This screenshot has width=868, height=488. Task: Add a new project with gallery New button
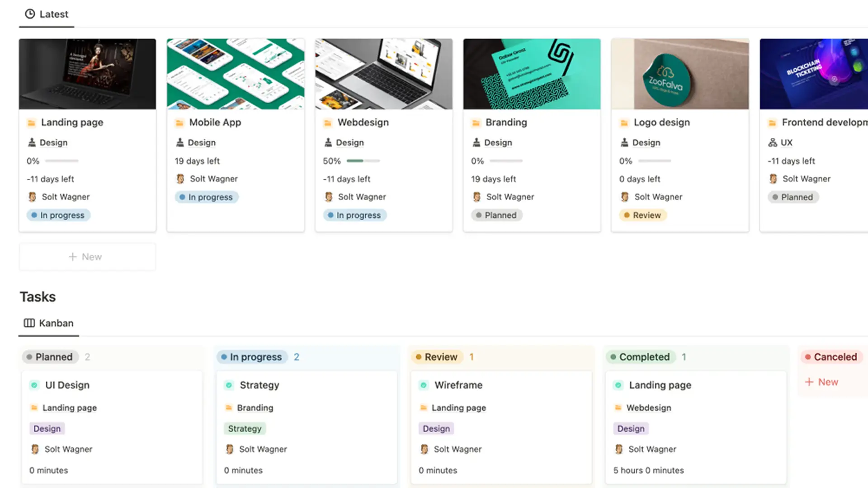coord(87,257)
